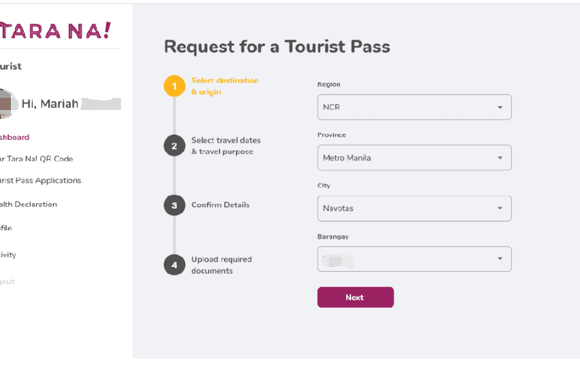Click the Tara Na! logo
Viewport: 580px width, 392px height.
pos(54,31)
